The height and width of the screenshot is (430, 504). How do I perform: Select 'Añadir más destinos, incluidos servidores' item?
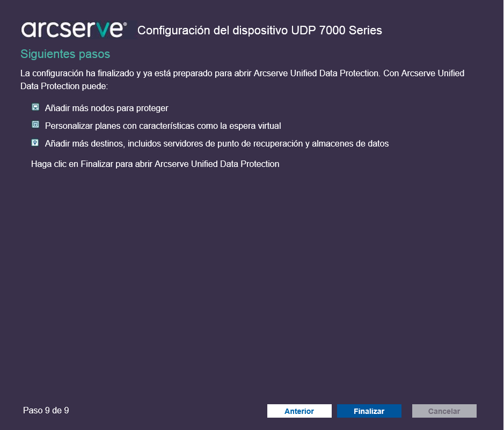[217, 144]
